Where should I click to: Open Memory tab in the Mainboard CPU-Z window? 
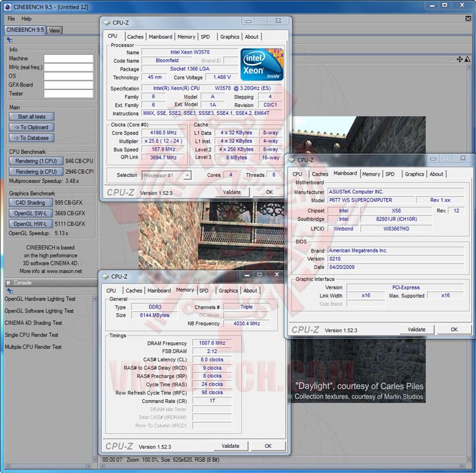[x=371, y=174]
